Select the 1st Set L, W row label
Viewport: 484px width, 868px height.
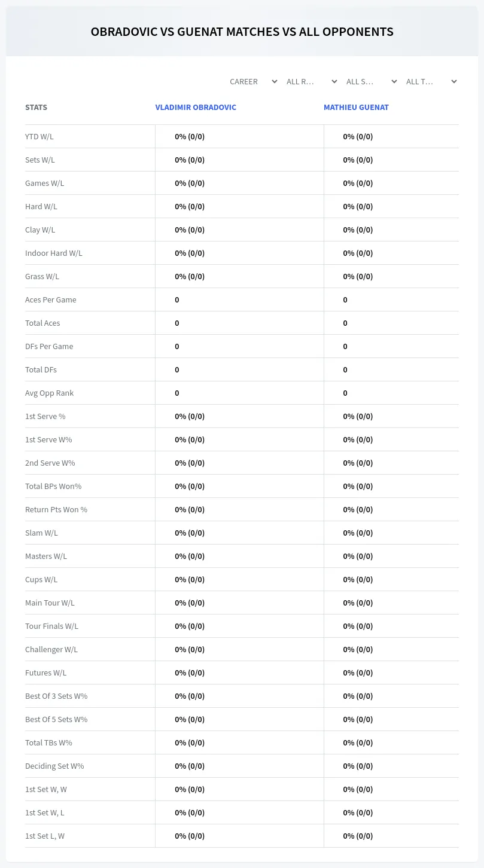45,836
